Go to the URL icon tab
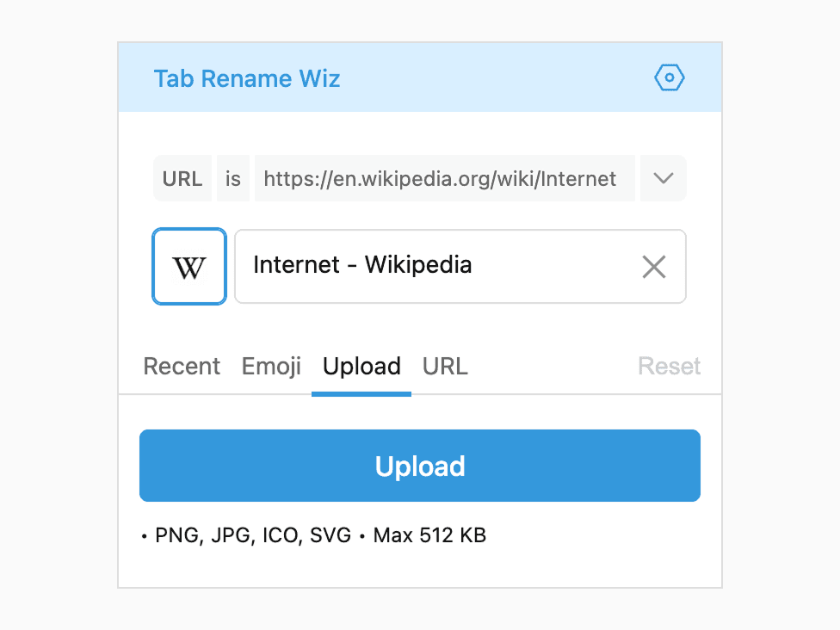The width and height of the screenshot is (840, 630). pos(445,367)
